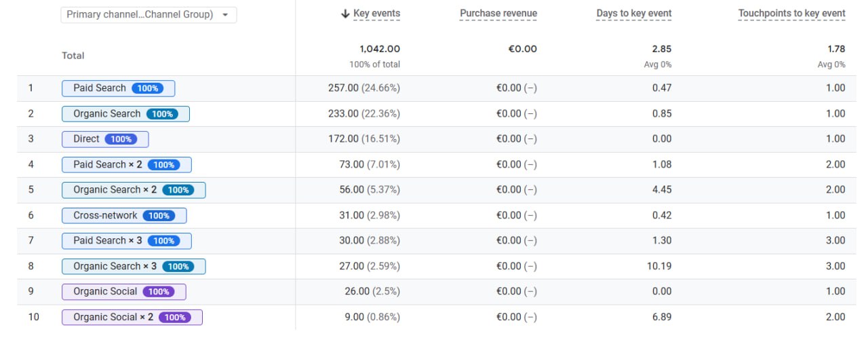Click the descending sort arrow beside Key events
This screenshot has width=868, height=340.
click(x=345, y=14)
